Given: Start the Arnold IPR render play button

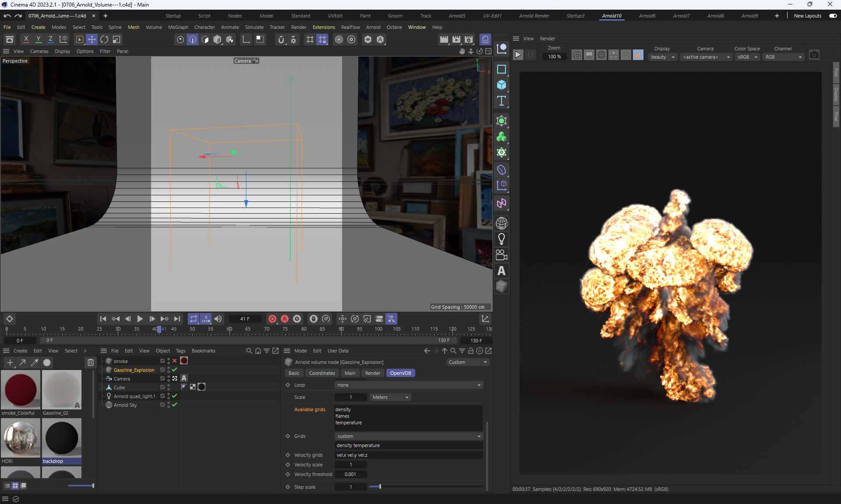Looking at the screenshot, I should (518, 55).
